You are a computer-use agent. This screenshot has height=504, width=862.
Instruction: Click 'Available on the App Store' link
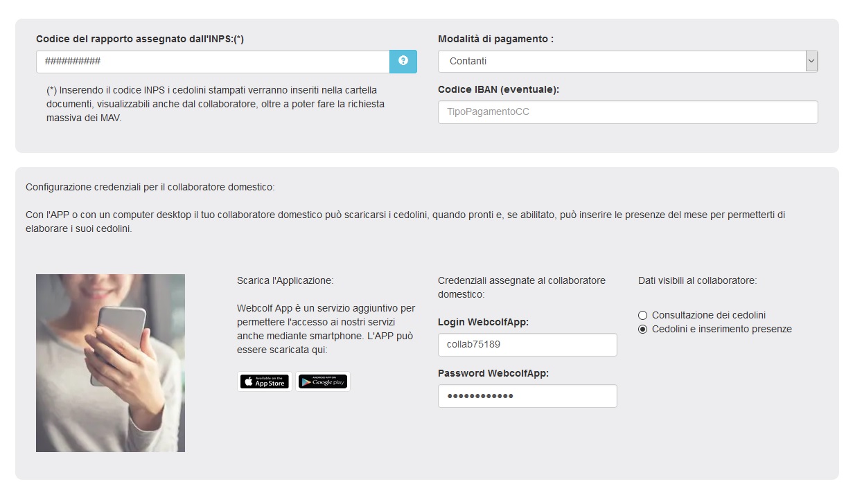pos(263,381)
